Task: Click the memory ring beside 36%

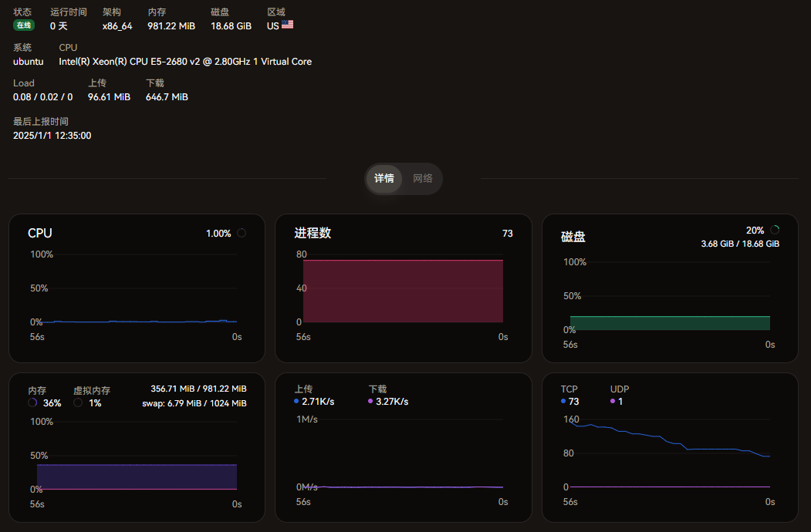Action: click(x=32, y=402)
